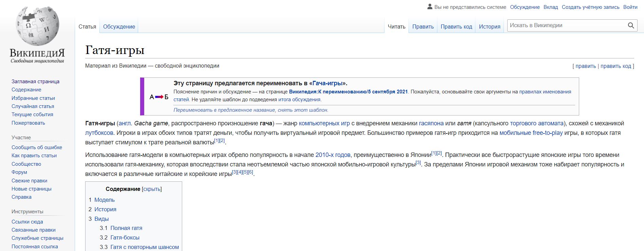This screenshot has height=251, width=644.
Task: Open Случайная статья link
Action: click(x=33, y=106)
